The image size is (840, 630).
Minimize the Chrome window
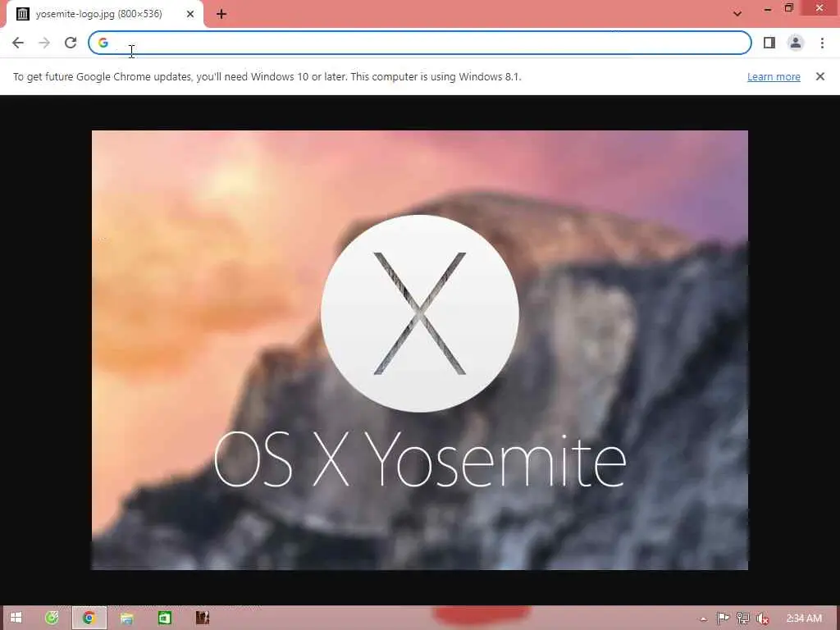pyautogui.click(x=768, y=8)
